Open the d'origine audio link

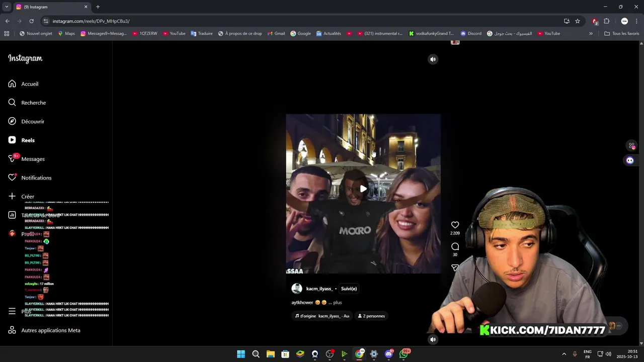(322, 316)
